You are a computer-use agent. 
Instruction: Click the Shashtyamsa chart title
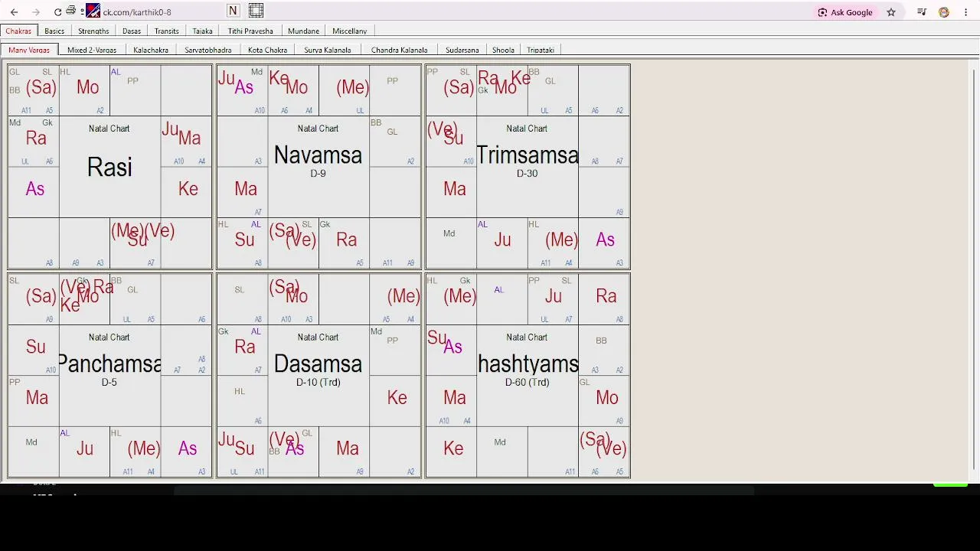point(527,364)
